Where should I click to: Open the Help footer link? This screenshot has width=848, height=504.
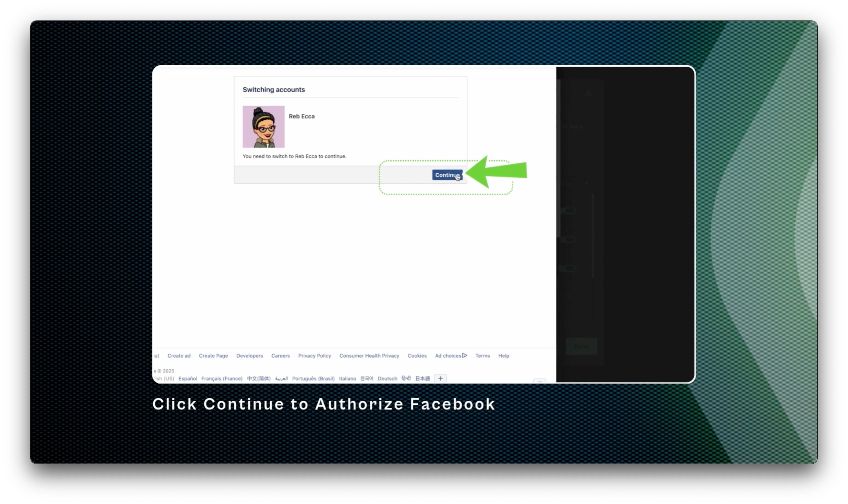(504, 355)
